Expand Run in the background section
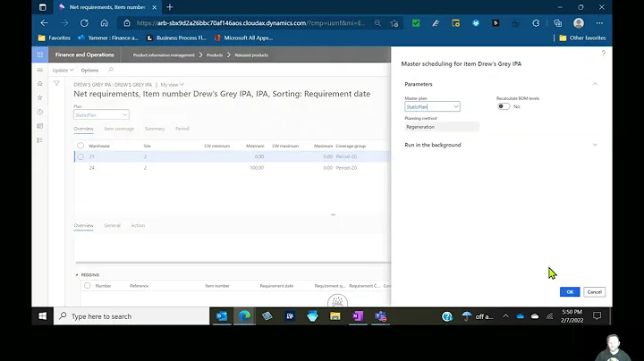The image size is (644, 361). 595,145
